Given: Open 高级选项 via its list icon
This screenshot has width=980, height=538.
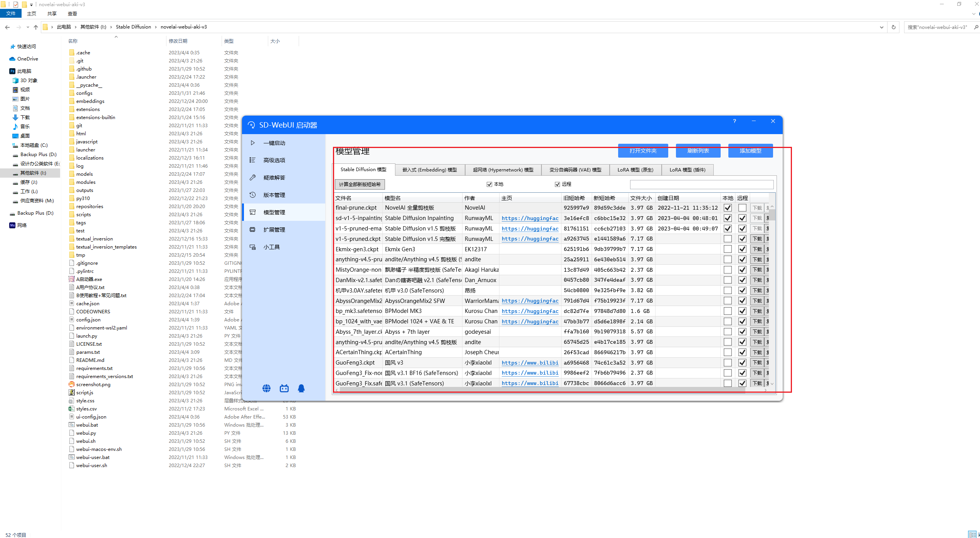Looking at the screenshot, I should [x=252, y=160].
